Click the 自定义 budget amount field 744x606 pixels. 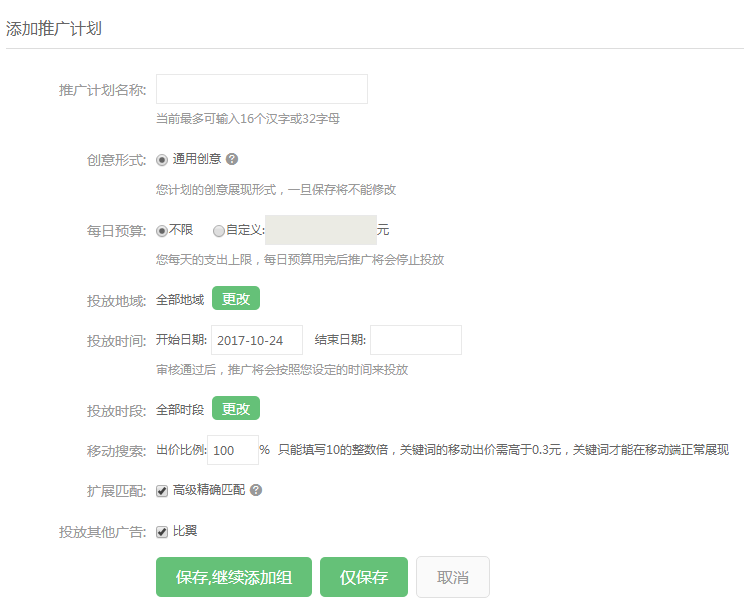320,230
